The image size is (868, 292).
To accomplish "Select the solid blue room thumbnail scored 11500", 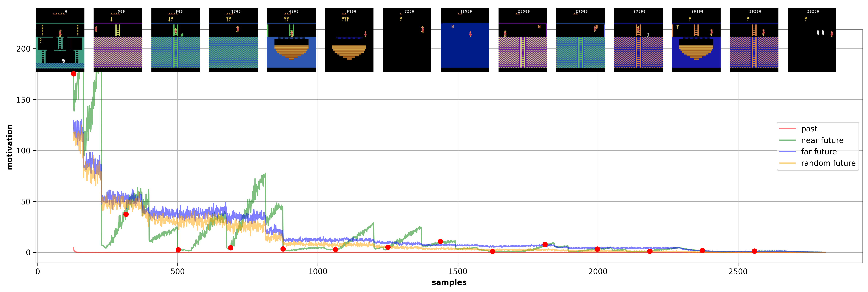I will point(465,40).
